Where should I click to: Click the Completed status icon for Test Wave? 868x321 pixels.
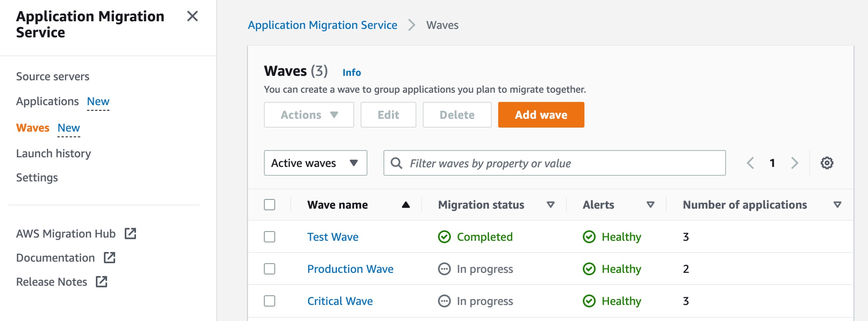click(444, 237)
